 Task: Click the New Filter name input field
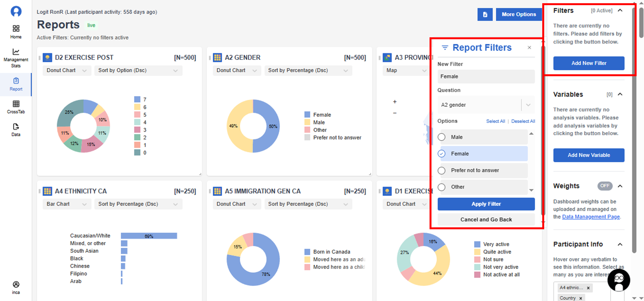pyautogui.click(x=486, y=77)
